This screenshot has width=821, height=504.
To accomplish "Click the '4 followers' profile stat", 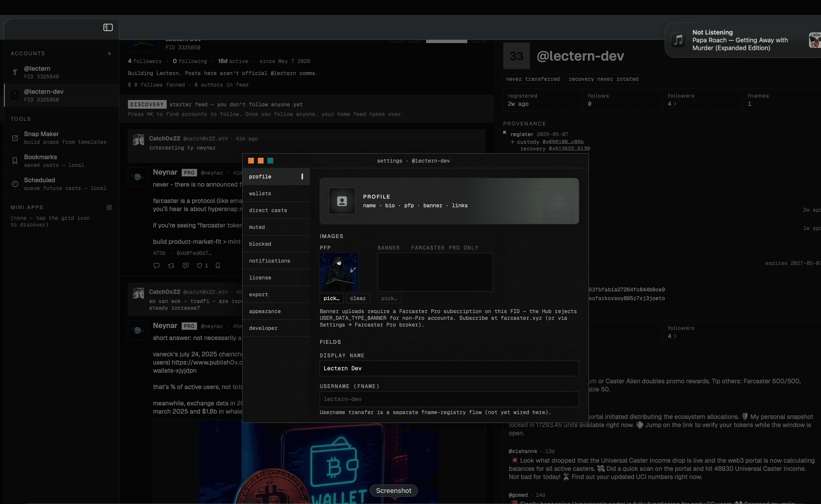I will (x=145, y=61).
